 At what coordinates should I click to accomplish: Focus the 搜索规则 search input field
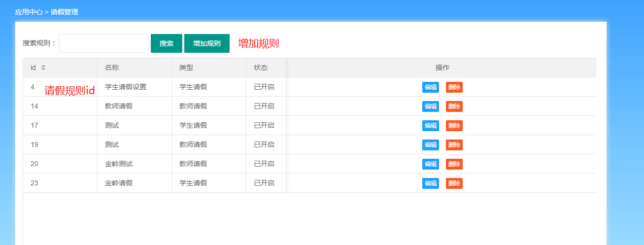click(104, 43)
